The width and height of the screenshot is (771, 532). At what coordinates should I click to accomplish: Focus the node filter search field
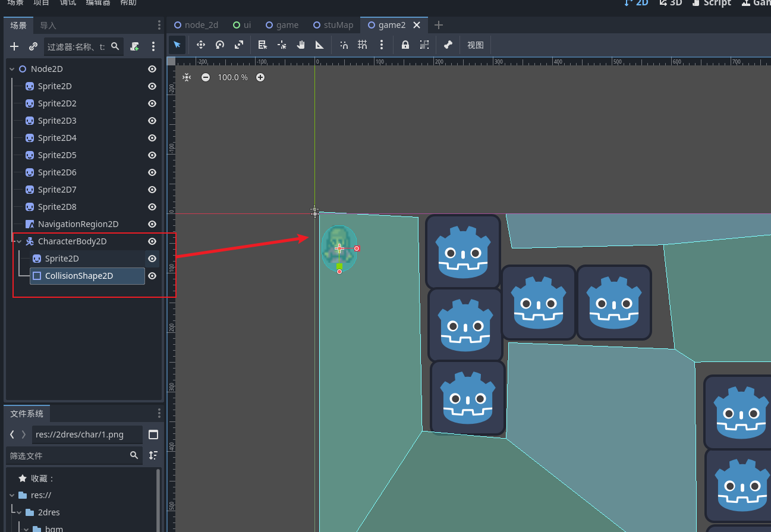pyautogui.click(x=84, y=46)
